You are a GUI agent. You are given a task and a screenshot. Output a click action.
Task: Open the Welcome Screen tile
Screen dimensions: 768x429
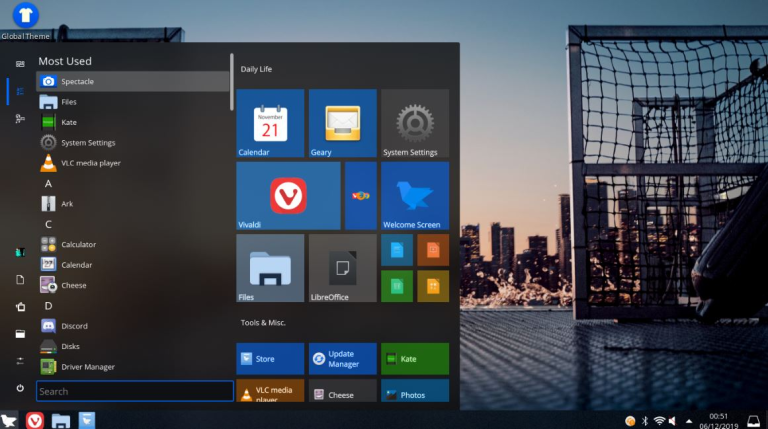point(415,196)
